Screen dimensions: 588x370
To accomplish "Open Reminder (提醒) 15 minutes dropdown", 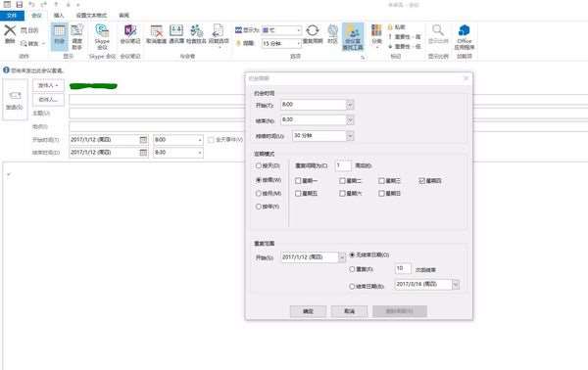I will (299, 44).
